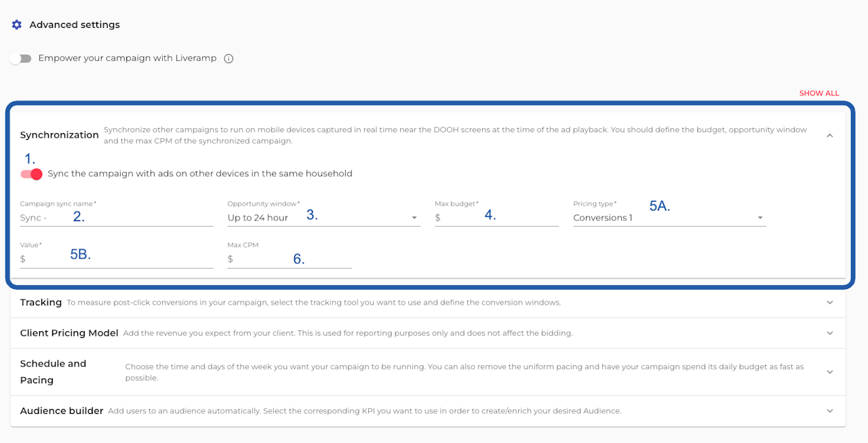Click the Client Pricing Model heading
Image resolution: width=868 pixels, height=443 pixels.
(x=69, y=333)
